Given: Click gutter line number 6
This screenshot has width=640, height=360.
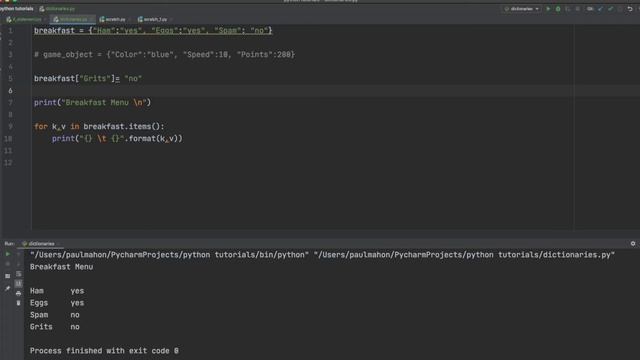Looking at the screenshot, I should pos(10,91).
